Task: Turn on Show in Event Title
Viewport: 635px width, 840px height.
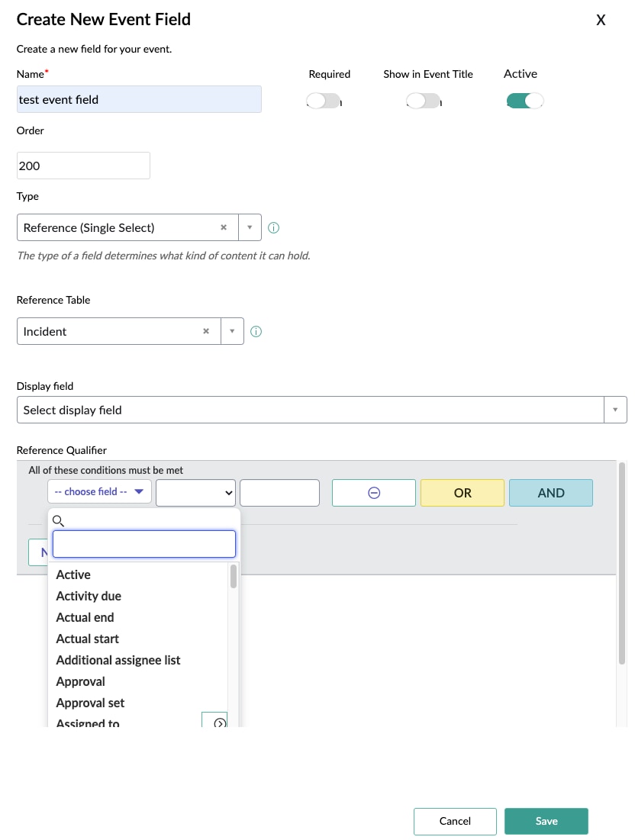Action: pos(423,100)
